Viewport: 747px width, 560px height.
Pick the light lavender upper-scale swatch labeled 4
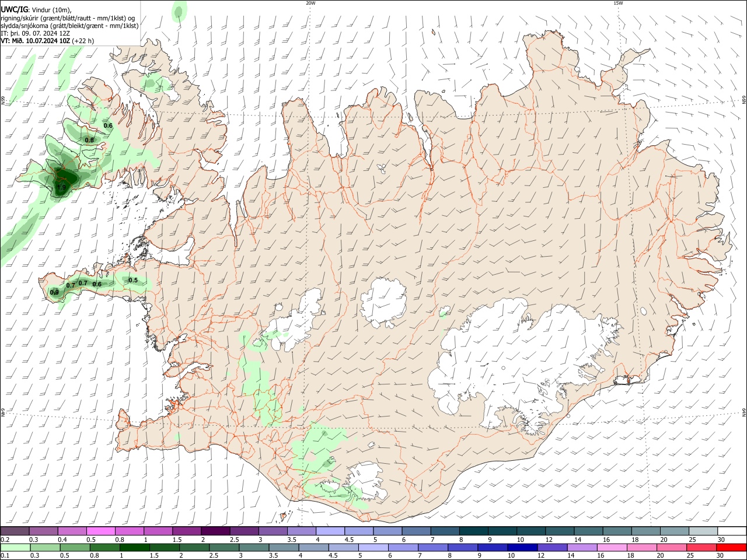coord(330,531)
